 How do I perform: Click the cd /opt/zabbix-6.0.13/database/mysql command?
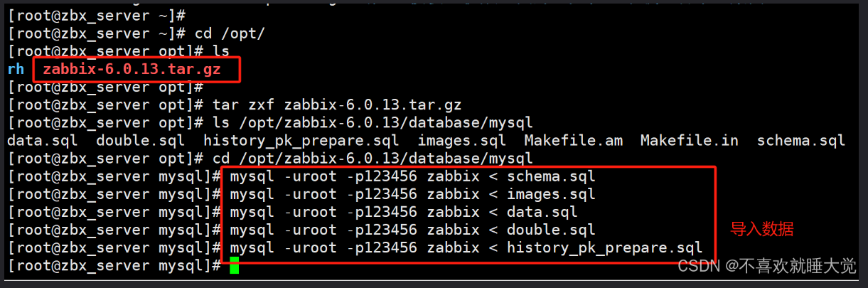click(x=373, y=159)
